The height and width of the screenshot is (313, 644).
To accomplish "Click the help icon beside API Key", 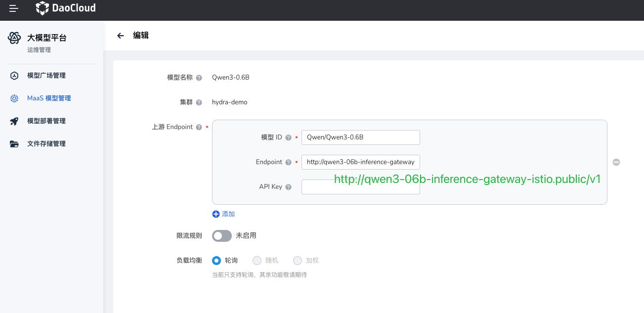I will (288, 187).
